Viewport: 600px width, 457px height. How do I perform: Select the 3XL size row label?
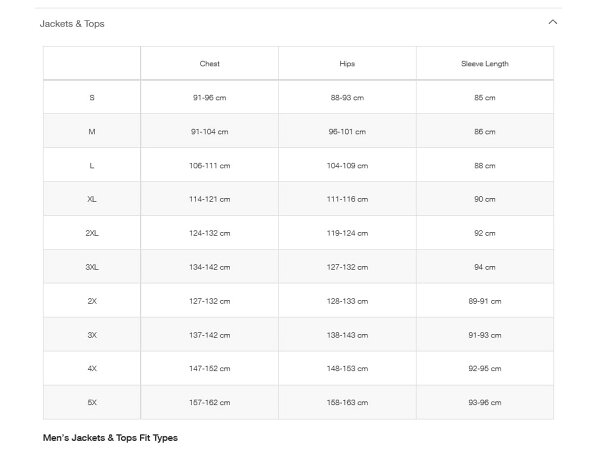[x=92, y=268]
